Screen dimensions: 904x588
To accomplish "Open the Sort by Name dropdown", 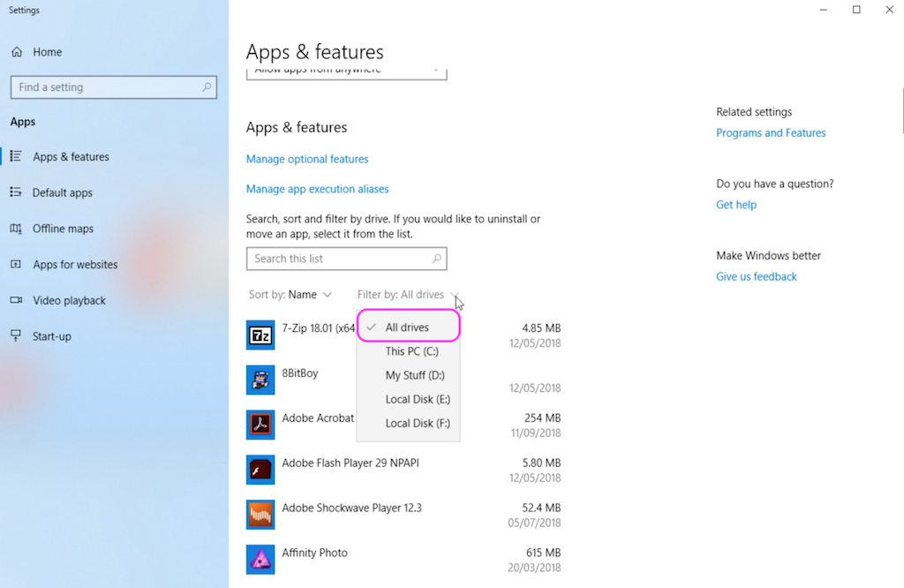I will [290, 295].
